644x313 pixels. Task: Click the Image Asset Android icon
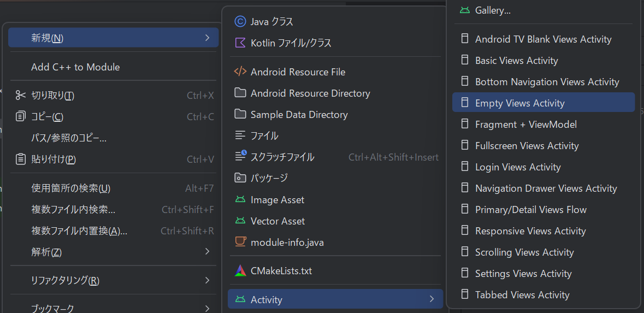240,200
